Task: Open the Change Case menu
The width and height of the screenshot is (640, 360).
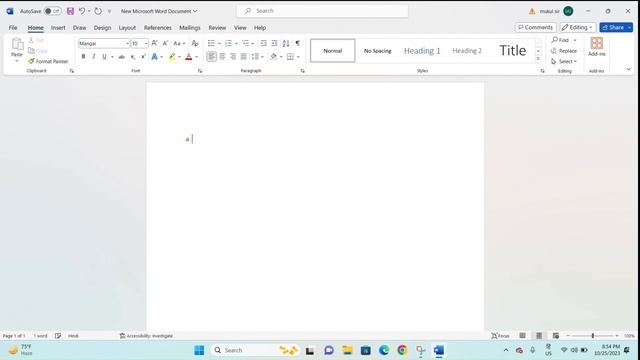Action: tap(179, 43)
